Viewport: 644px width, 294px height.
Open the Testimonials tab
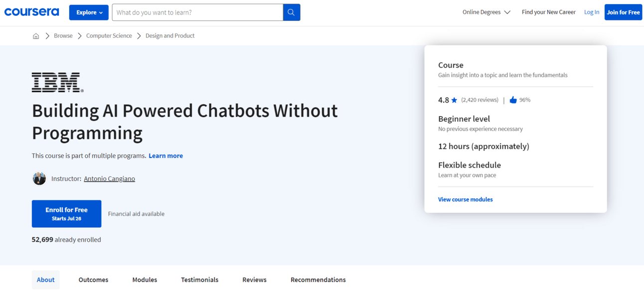click(x=200, y=280)
